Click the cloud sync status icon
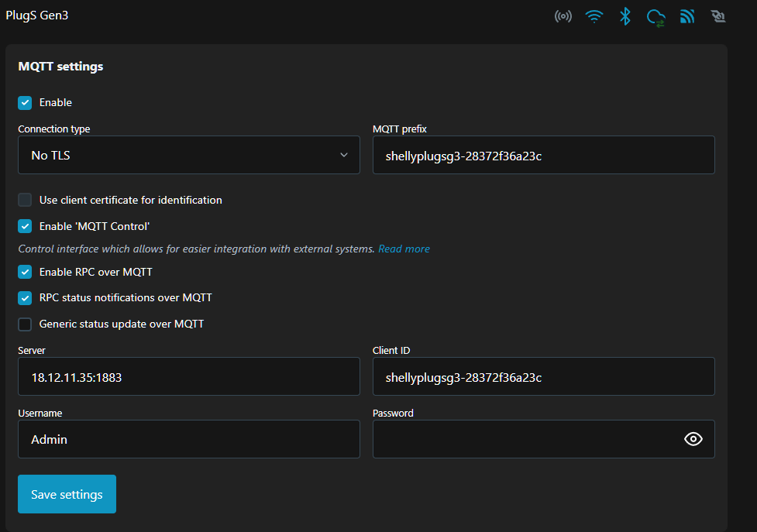Image resolution: width=757 pixels, height=532 pixels. [656, 17]
